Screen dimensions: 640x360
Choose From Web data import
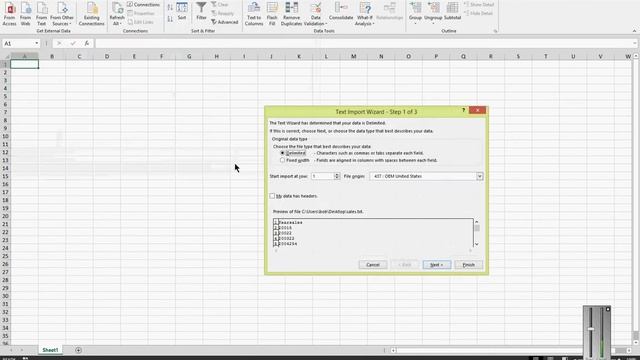[25, 14]
